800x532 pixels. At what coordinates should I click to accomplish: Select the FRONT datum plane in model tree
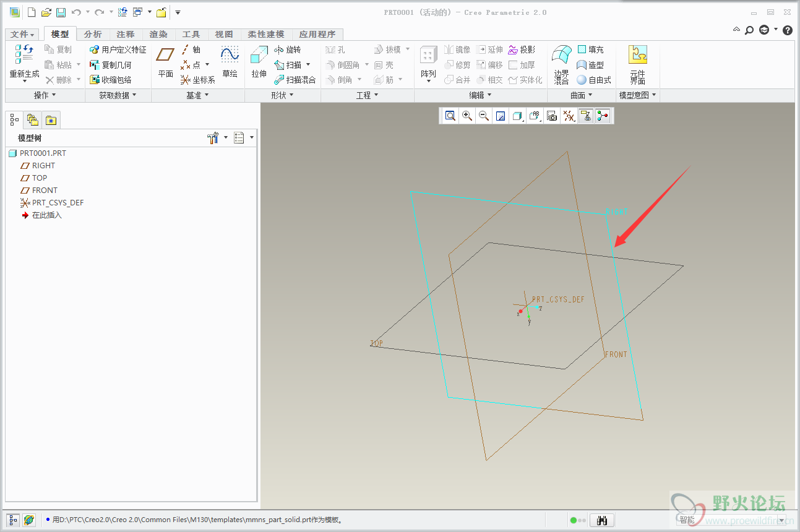39,191
